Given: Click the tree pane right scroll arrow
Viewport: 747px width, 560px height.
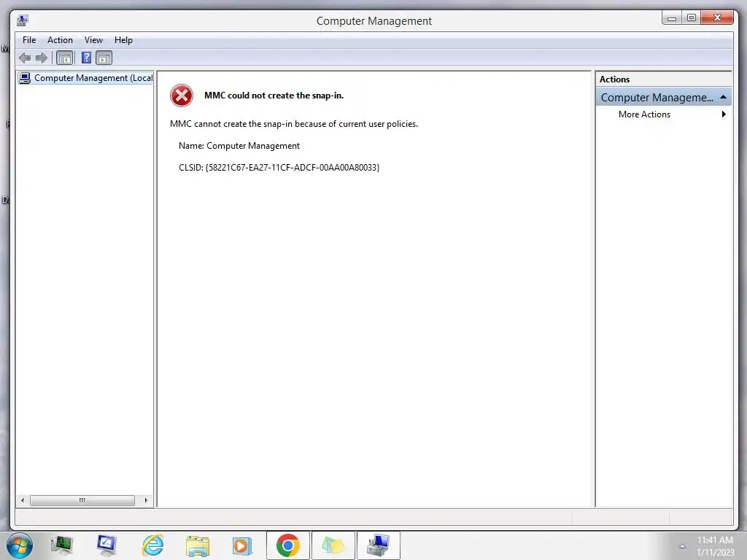Looking at the screenshot, I should (x=146, y=500).
